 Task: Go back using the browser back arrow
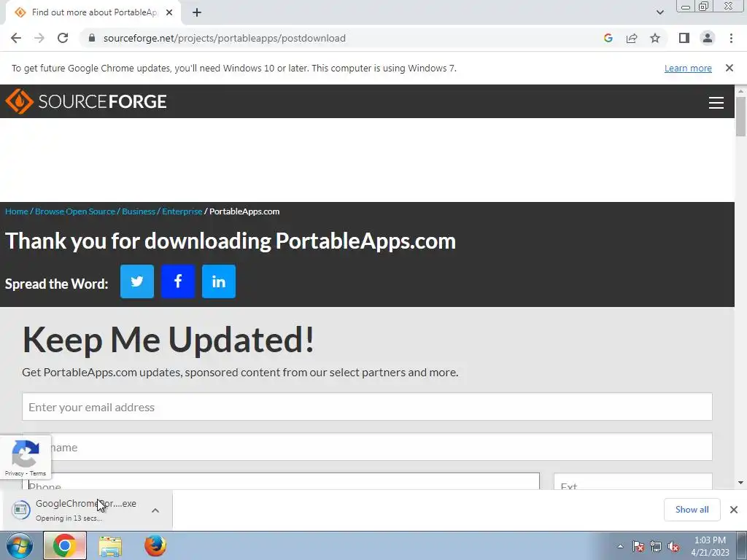click(x=16, y=38)
